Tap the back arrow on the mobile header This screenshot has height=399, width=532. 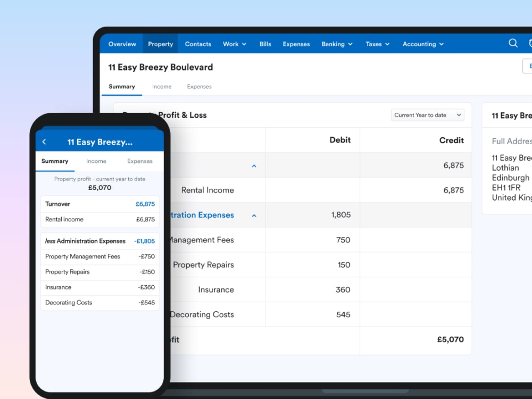(44, 142)
